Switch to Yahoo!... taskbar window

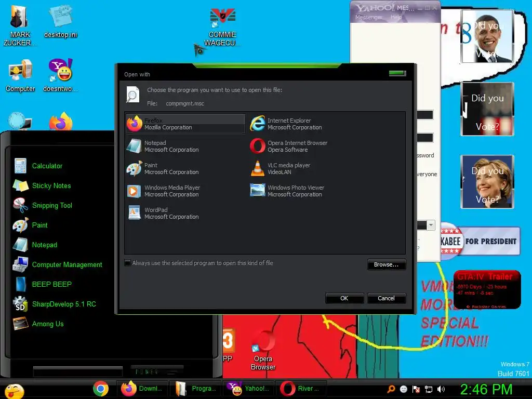pos(249,389)
